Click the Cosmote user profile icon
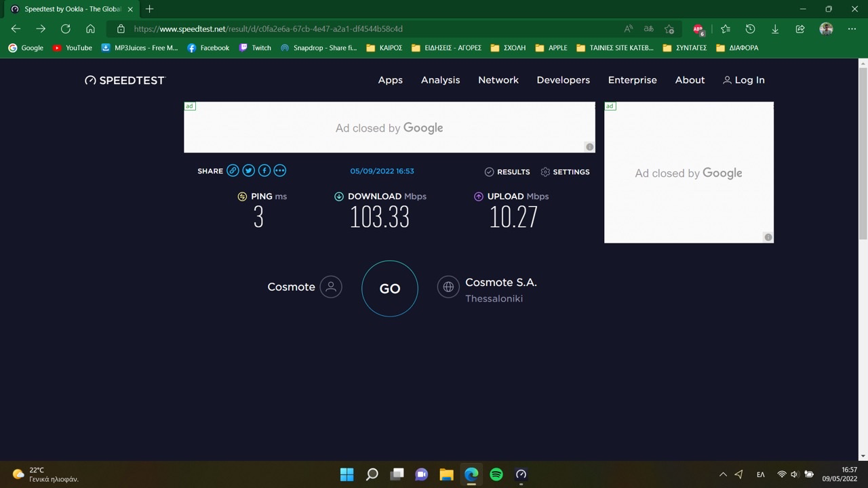The width and height of the screenshot is (868, 488). coord(331,287)
